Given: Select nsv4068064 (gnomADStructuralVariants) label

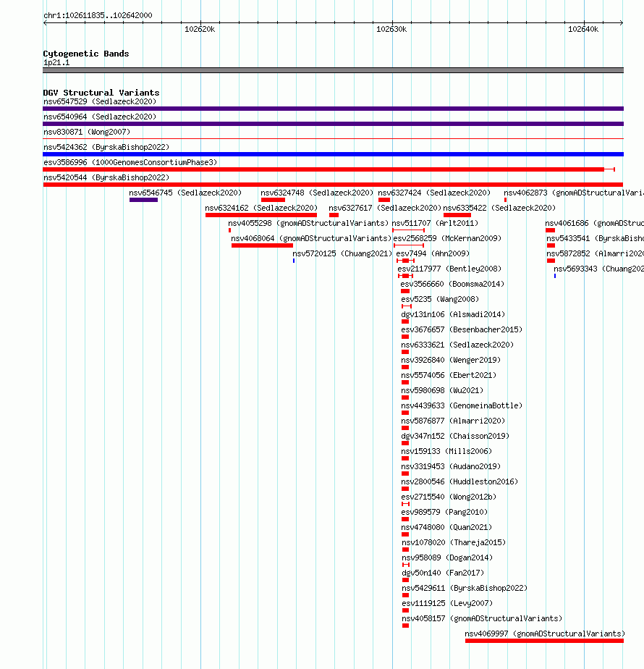Looking at the screenshot, I should 311,238.
